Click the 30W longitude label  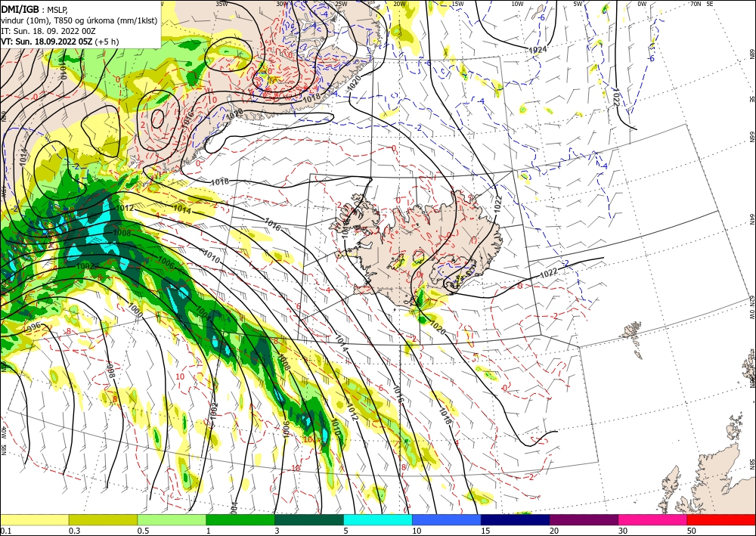coord(282,4)
